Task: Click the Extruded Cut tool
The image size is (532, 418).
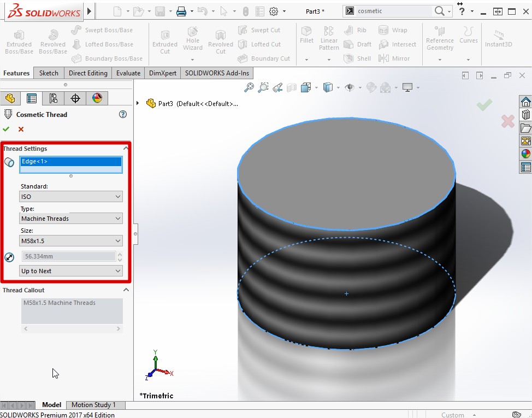Action: tap(164, 40)
